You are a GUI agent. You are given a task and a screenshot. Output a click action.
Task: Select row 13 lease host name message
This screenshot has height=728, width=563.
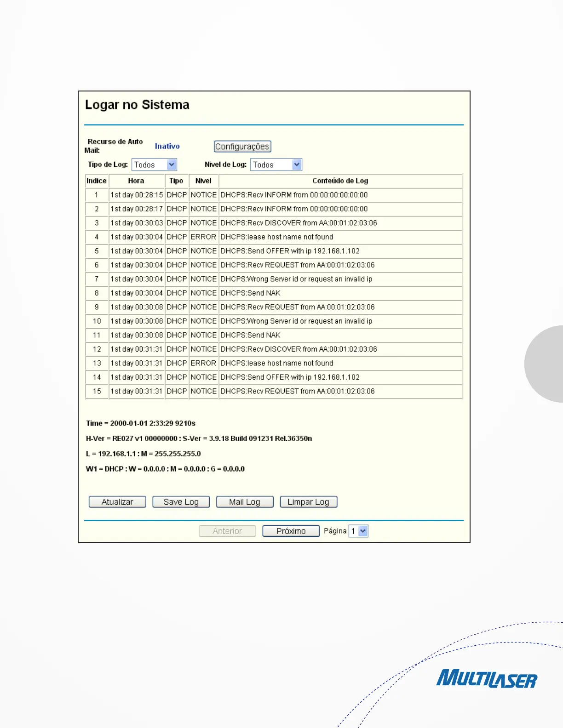277,363
